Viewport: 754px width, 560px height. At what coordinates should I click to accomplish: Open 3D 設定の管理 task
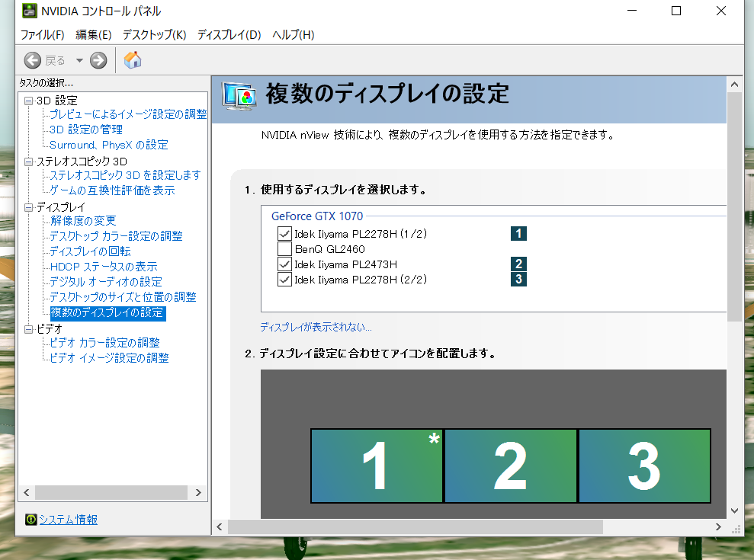pyautogui.click(x=86, y=130)
